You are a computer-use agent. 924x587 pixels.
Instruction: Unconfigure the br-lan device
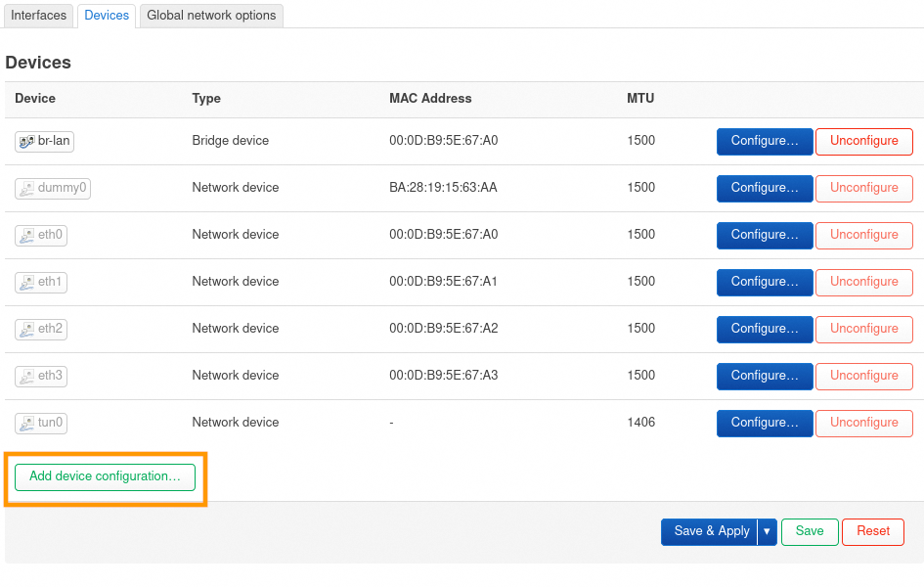863,141
